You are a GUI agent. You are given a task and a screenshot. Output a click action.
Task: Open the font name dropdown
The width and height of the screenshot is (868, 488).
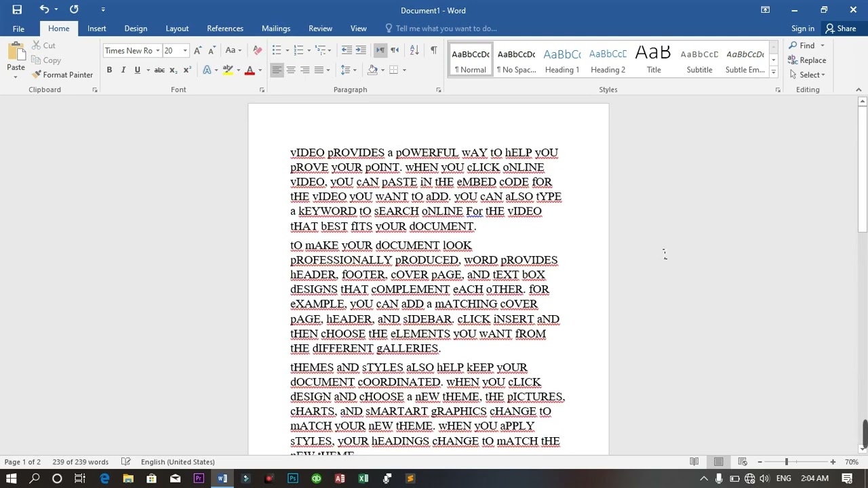point(157,51)
